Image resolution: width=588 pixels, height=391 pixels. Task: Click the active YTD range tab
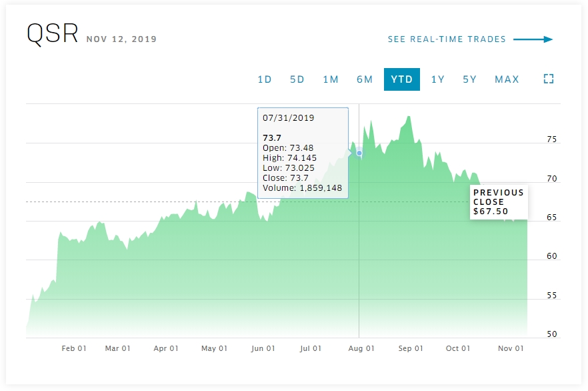(x=402, y=79)
